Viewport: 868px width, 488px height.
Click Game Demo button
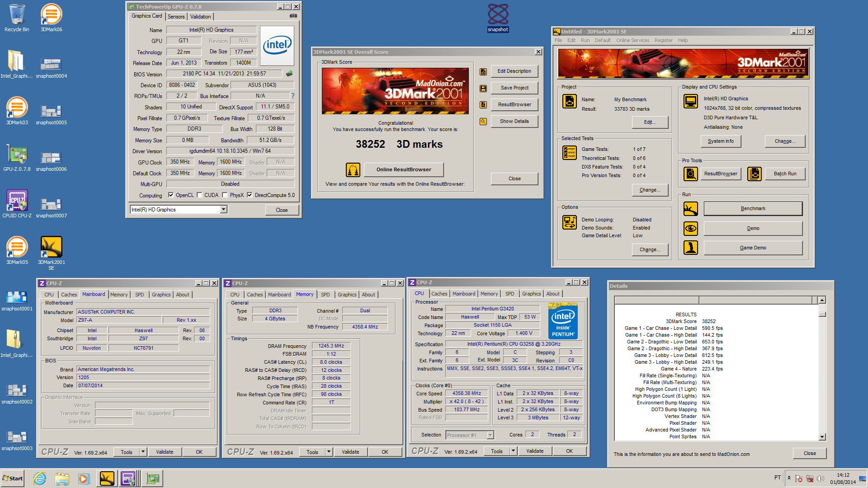[x=753, y=248]
